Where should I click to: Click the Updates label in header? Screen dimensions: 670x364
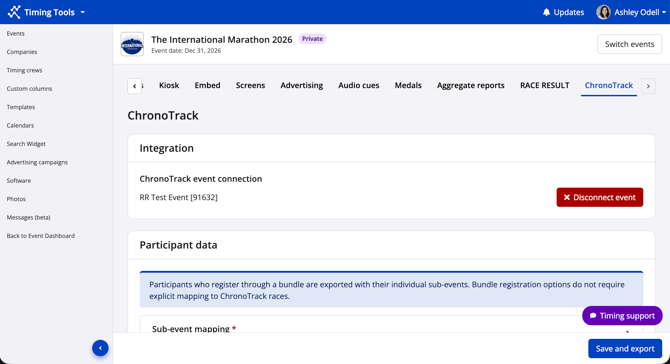(x=569, y=12)
